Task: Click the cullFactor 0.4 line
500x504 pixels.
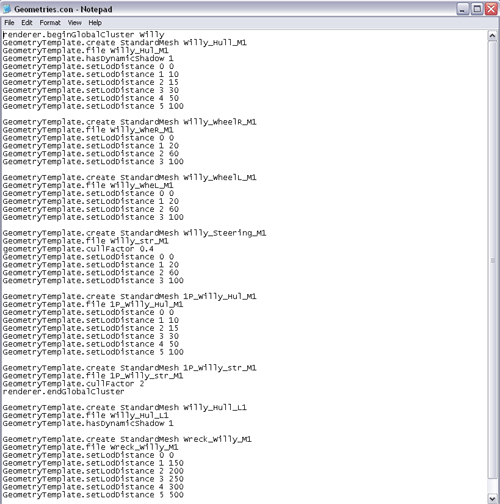Action: 78,249
